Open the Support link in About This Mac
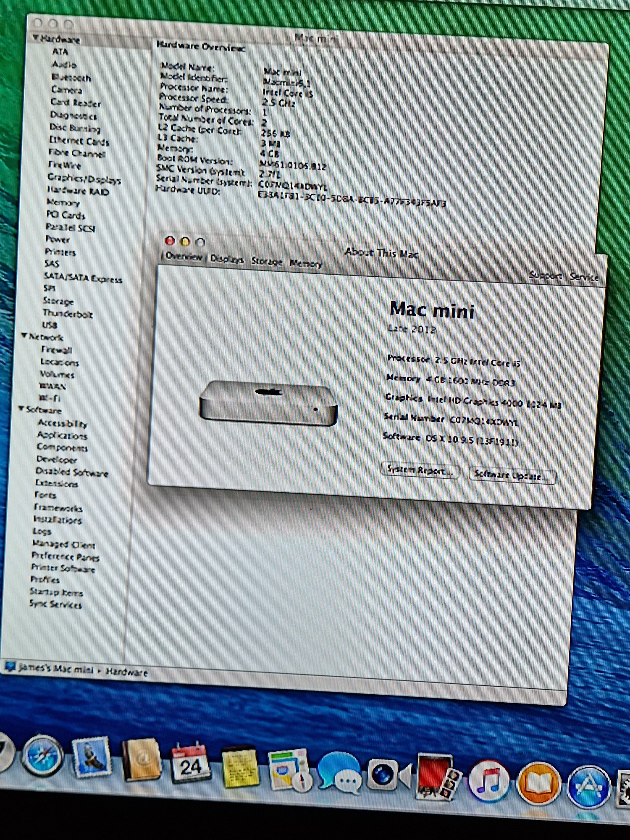This screenshot has height=840, width=630. 545,275
